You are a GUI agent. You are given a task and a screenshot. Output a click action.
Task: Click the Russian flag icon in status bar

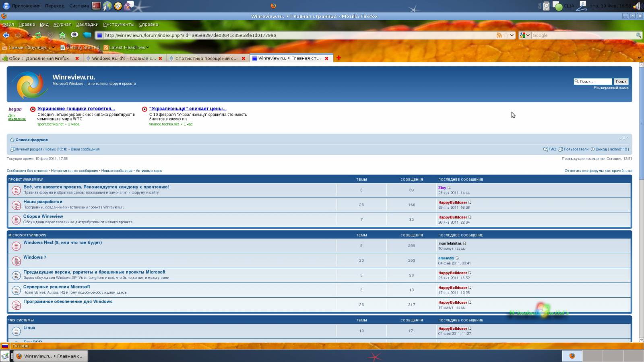5,346
